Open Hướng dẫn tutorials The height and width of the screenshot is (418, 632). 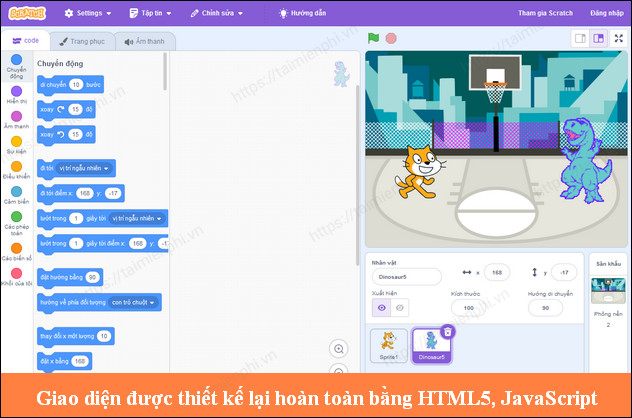point(302,13)
